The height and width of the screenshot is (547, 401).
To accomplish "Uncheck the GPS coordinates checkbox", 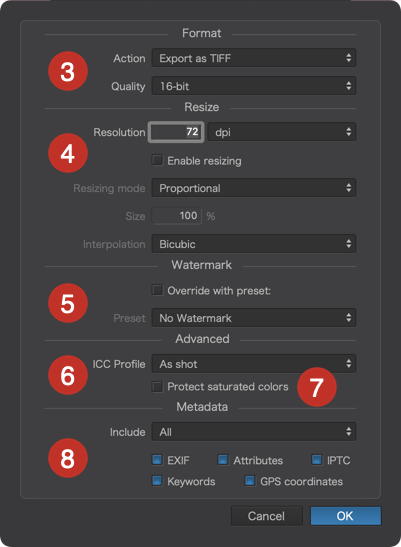I will tap(250, 481).
